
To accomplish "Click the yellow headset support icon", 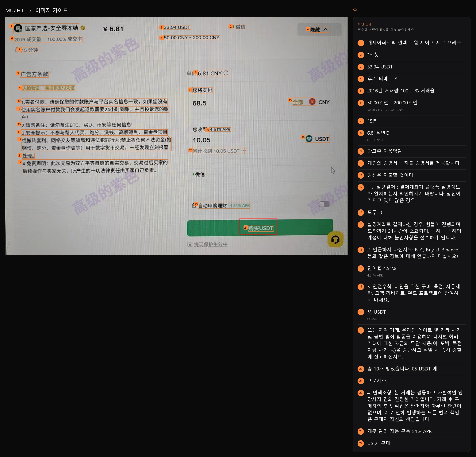I will point(335,239).
